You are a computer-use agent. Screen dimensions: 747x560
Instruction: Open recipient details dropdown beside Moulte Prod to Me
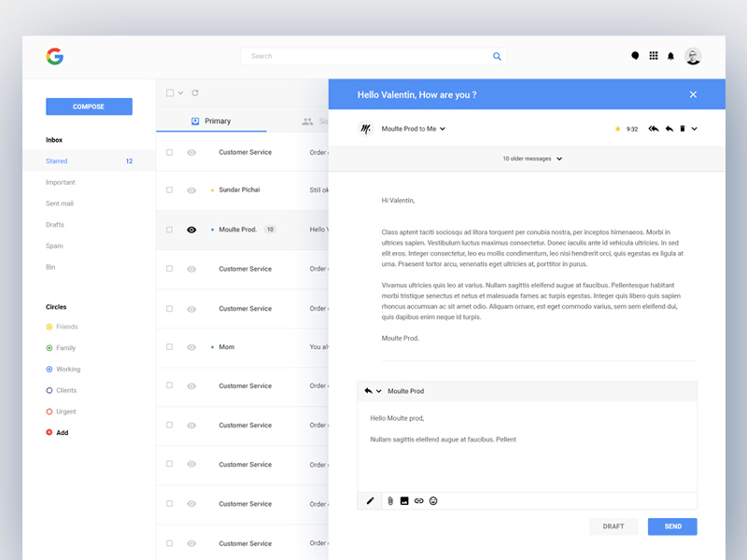click(x=443, y=129)
